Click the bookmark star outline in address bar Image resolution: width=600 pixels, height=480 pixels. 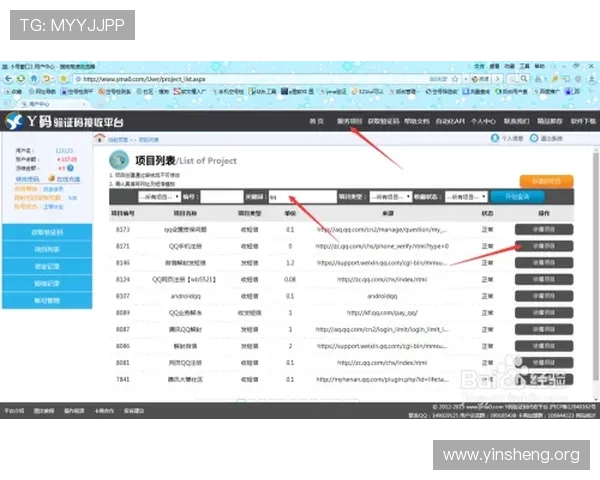[455, 79]
